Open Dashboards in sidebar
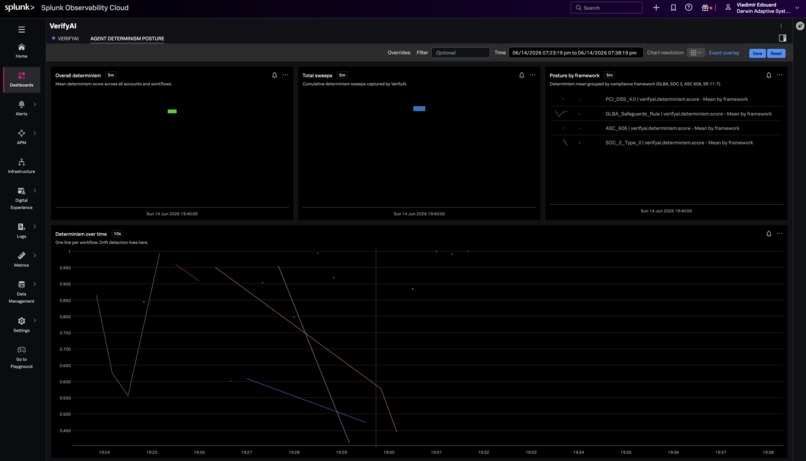This screenshot has height=461, width=806. 22,79
